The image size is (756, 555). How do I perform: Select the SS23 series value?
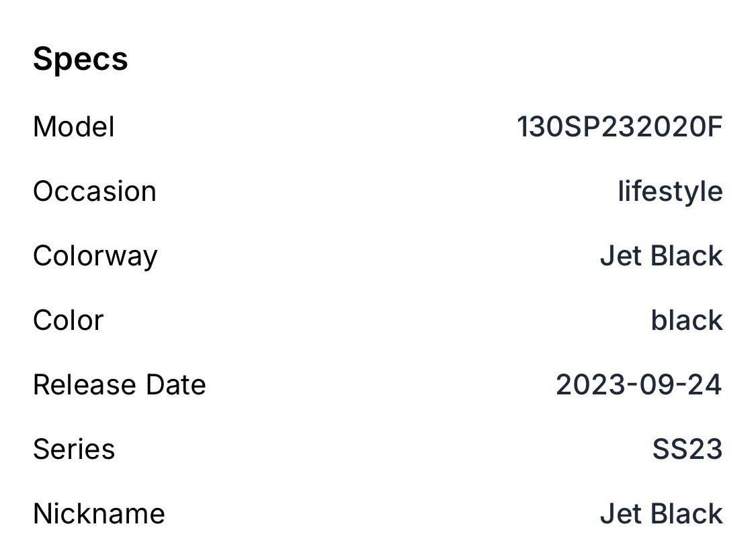click(x=687, y=450)
